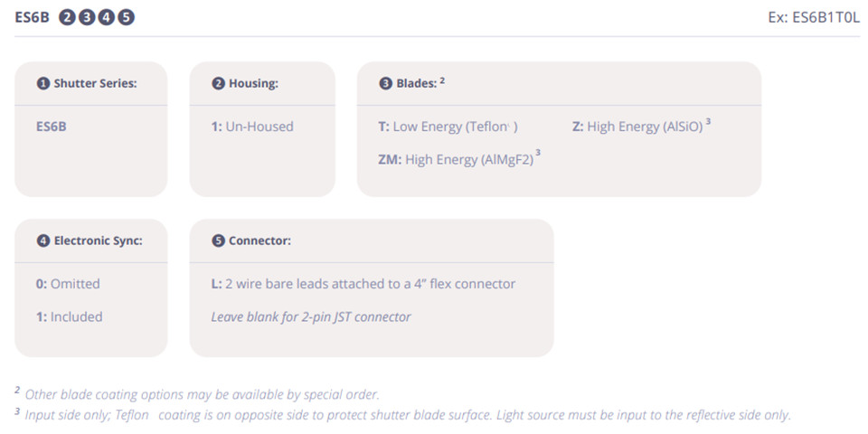Click the ES6B heading text at top

pyautogui.click(x=33, y=17)
